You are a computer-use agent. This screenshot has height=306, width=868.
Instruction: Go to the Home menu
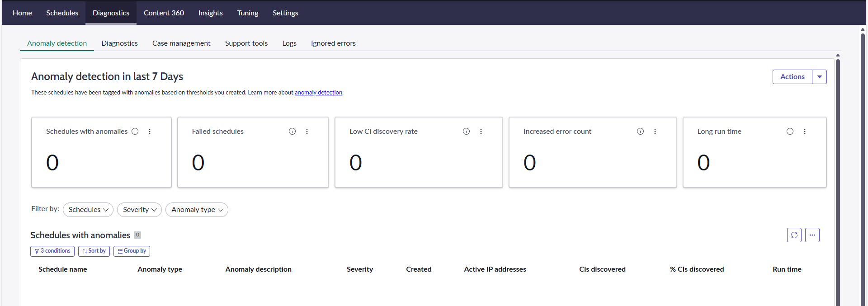(22, 13)
